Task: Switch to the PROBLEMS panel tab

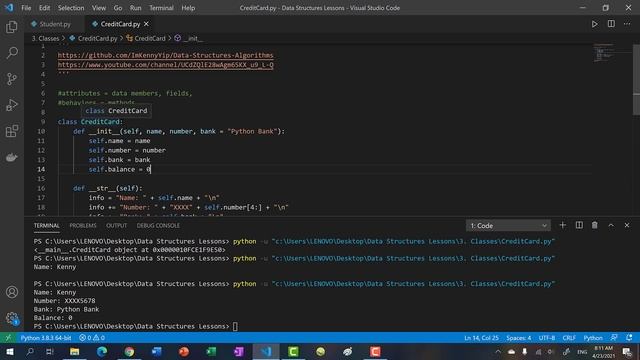Action: point(83,225)
